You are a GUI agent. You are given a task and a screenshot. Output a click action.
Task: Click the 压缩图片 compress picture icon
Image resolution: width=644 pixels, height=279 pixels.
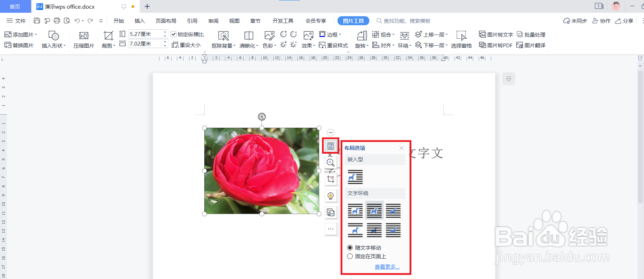(x=84, y=40)
